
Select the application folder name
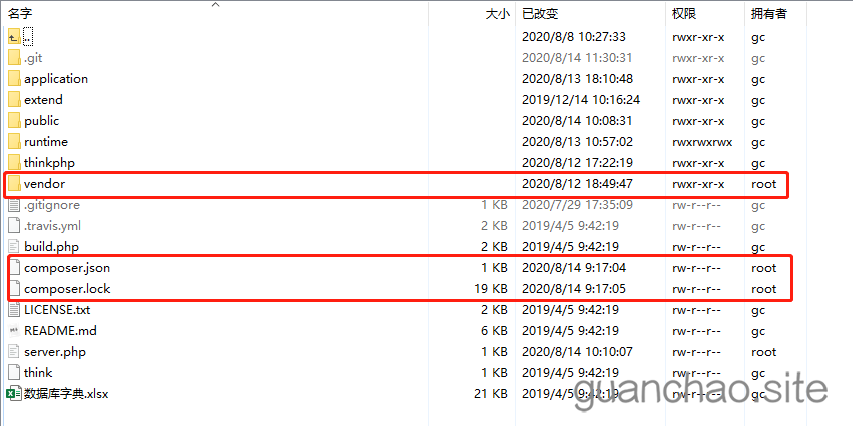(56, 79)
